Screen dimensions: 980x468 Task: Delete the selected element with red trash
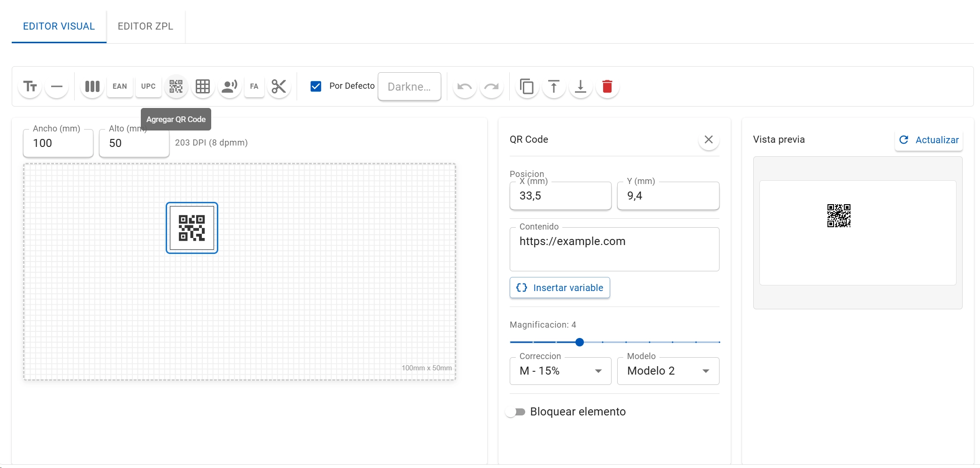(x=607, y=86)
